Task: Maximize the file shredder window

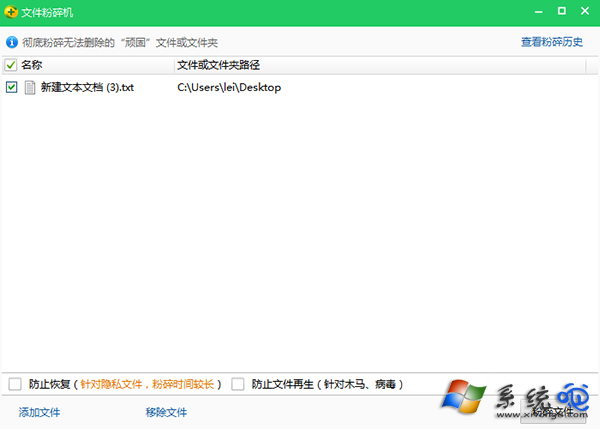Action: coord(561,12)
